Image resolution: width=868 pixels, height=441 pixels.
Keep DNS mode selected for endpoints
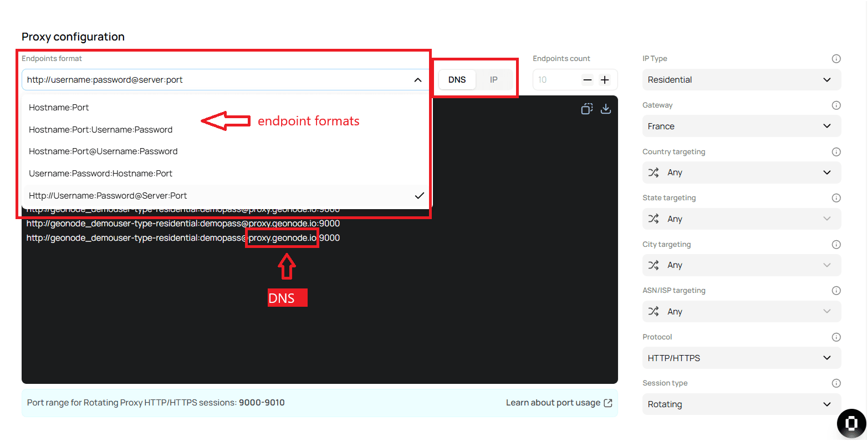(x=457, y=79)
